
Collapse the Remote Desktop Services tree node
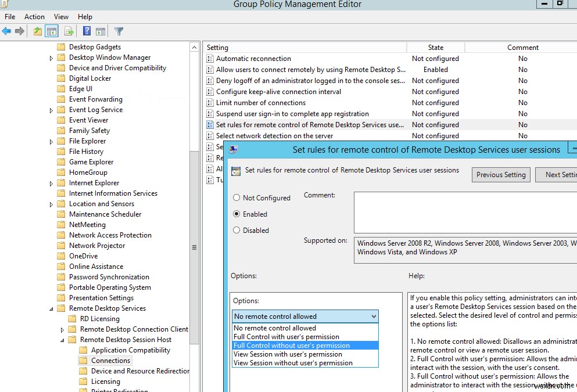click(x=52, y=308)
